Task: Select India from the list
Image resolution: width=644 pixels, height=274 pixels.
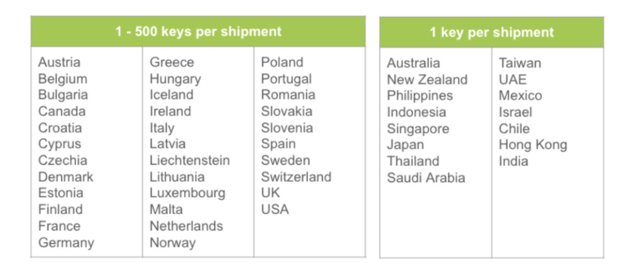Action: click(513, 162)
